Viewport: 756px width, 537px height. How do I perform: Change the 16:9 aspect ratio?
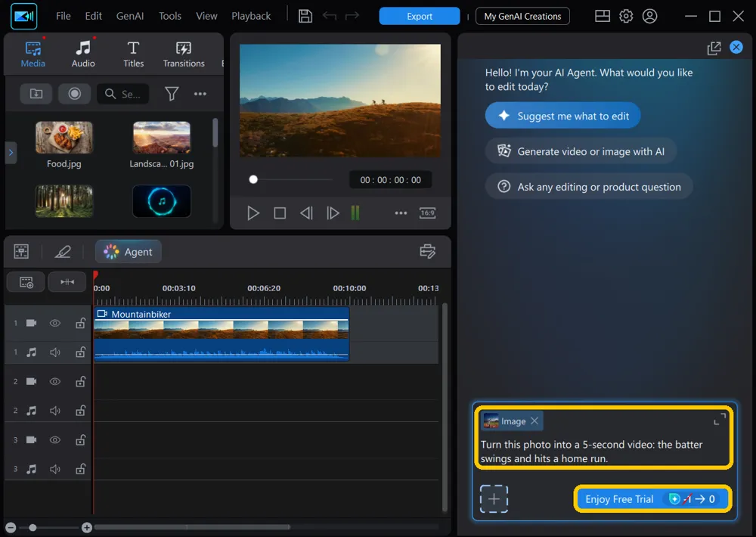click(x=427, y=213)
